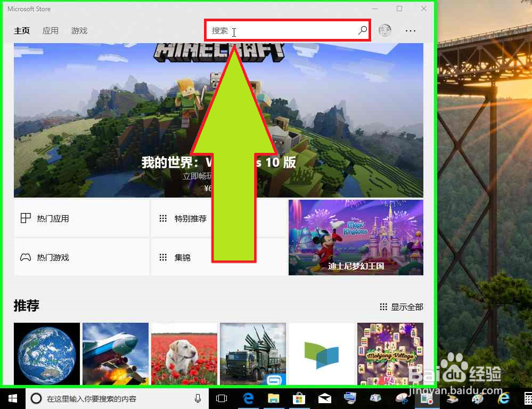Click the Cortana search circle on taskbar

point(36,398)
